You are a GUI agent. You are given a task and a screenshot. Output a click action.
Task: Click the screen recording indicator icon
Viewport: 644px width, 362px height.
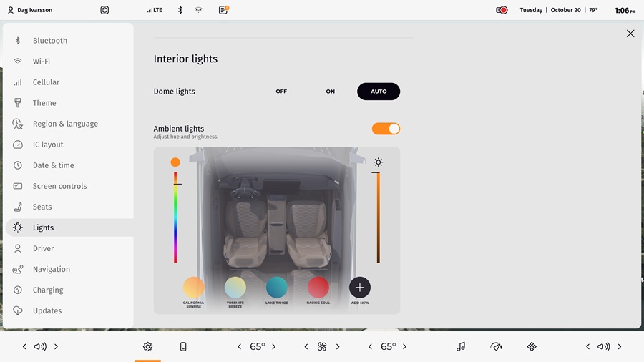tap(502, 10)
